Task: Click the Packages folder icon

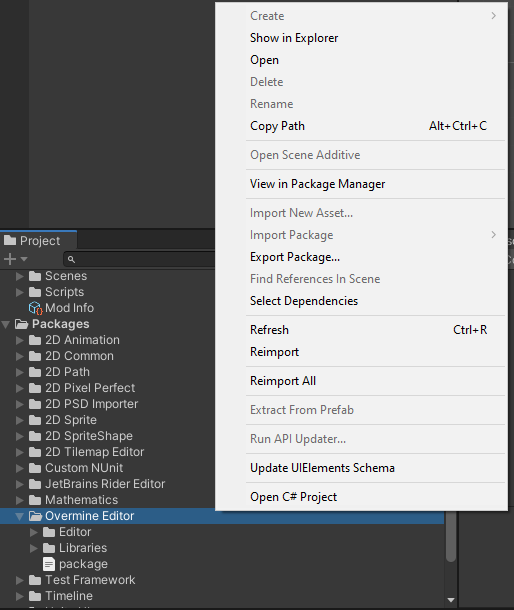Action: (21, 324)
